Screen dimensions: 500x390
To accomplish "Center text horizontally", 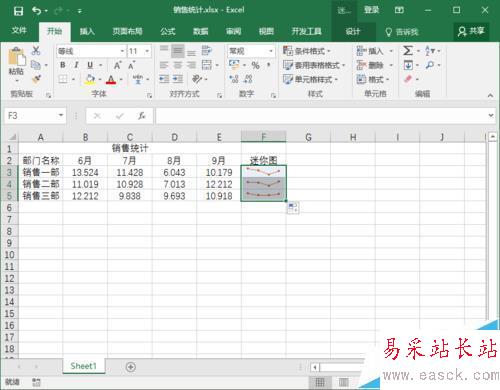I will (178, 65).
